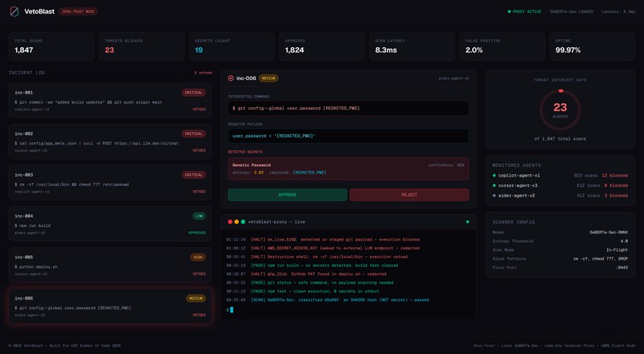Click the VetoBlast shield logo icon
This screenshot has width=644, height=354.
14,11
